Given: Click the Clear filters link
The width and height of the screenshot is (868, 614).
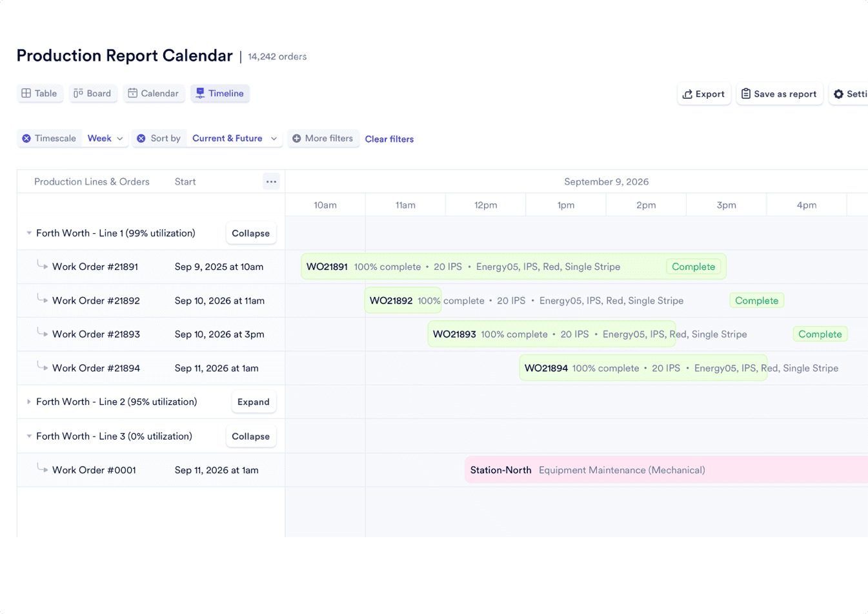Looking at the screenshot, I should tap(389, 139).
